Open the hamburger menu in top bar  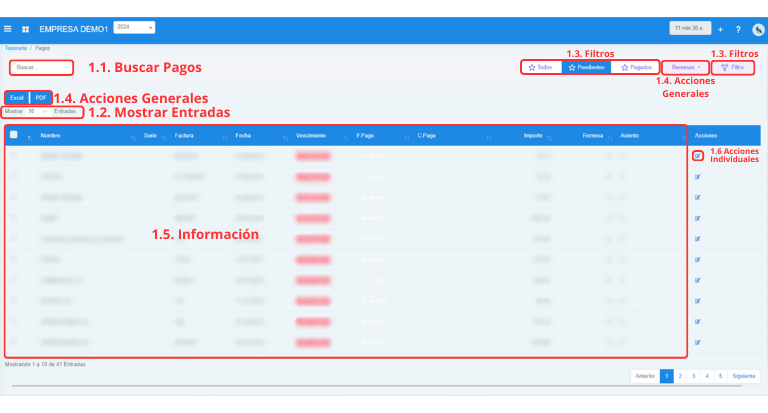(10, 29)
